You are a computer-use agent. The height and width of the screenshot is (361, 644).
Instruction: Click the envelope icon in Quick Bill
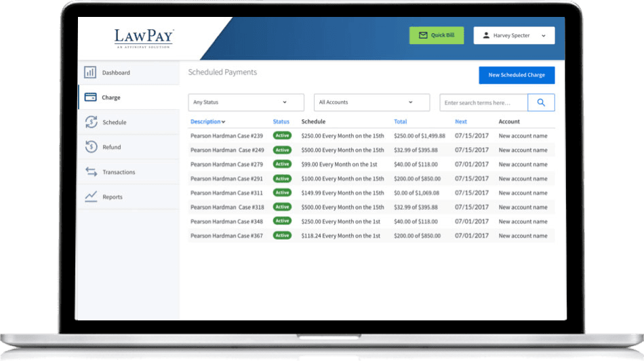click(423, 35)
